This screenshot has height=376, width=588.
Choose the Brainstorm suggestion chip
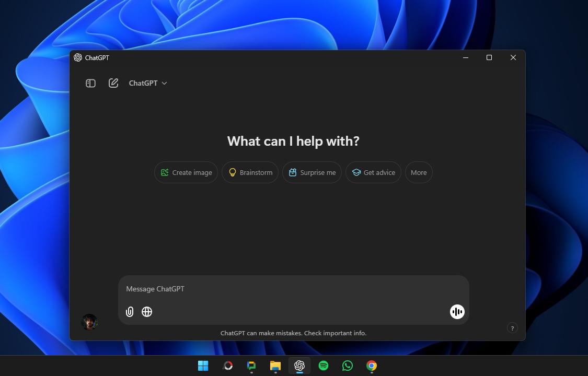[x=250, y=172]
